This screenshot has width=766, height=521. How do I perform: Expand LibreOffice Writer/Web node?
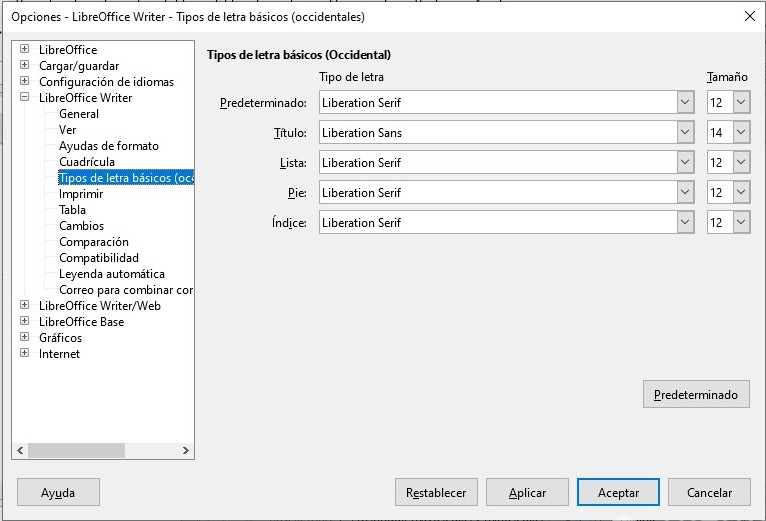tap(24, 305)
